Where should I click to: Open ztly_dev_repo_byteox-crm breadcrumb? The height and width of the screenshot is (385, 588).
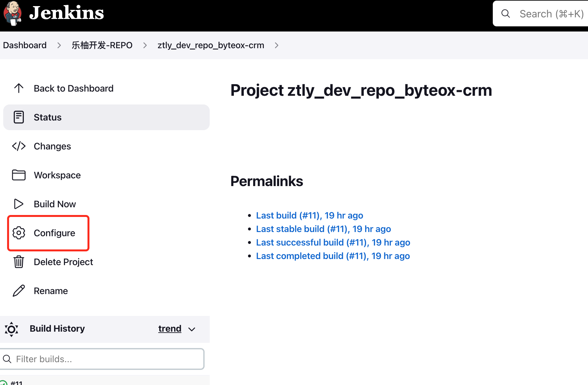click(x=211, y=45)
